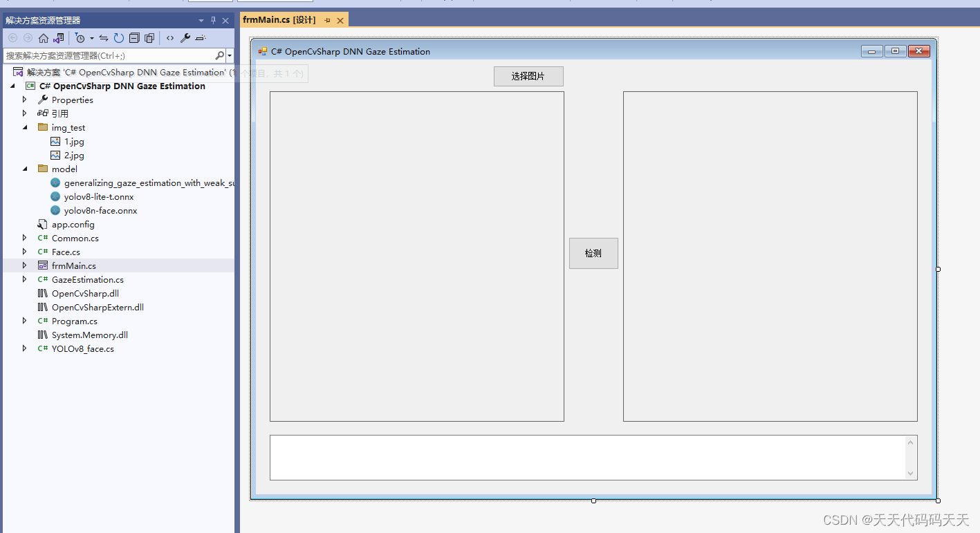980x533 pixels.
Task: Collapse all nodes in Solution Explorer
Action: click(x=134, y=38)
